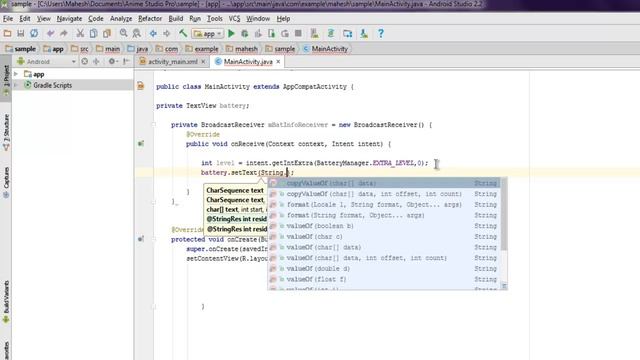The image size is (640, 360).
Task: Open the VCS menu
Action: point(234,19)
